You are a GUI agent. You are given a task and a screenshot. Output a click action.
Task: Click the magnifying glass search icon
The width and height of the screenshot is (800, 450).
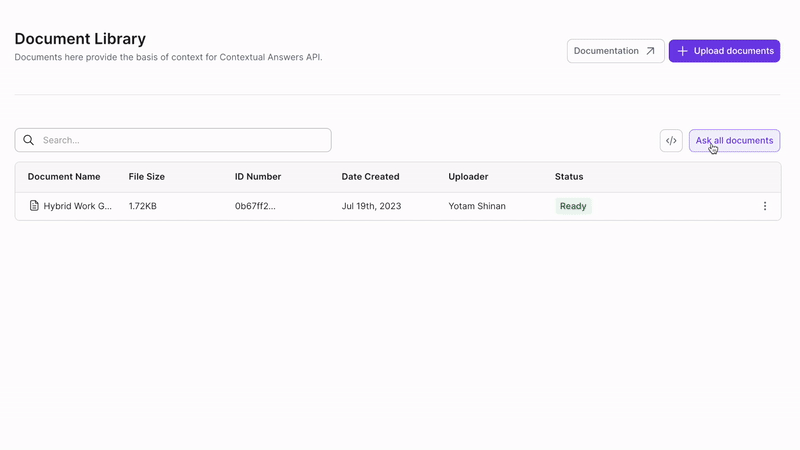click(29, 140)
